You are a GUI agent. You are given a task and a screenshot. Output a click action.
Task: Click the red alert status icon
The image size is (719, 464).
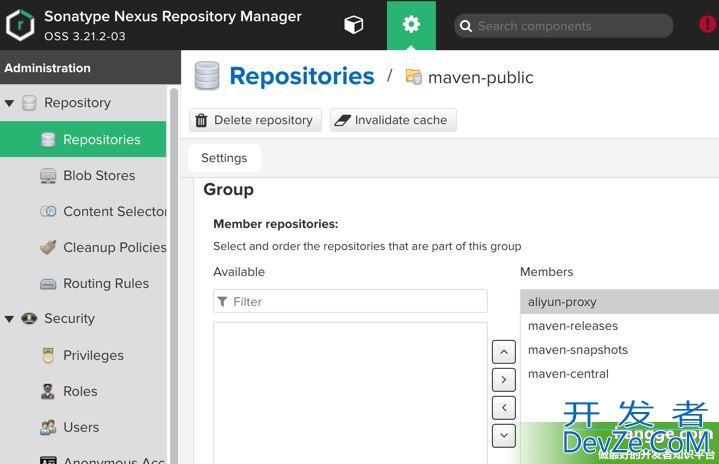point(708,24)
